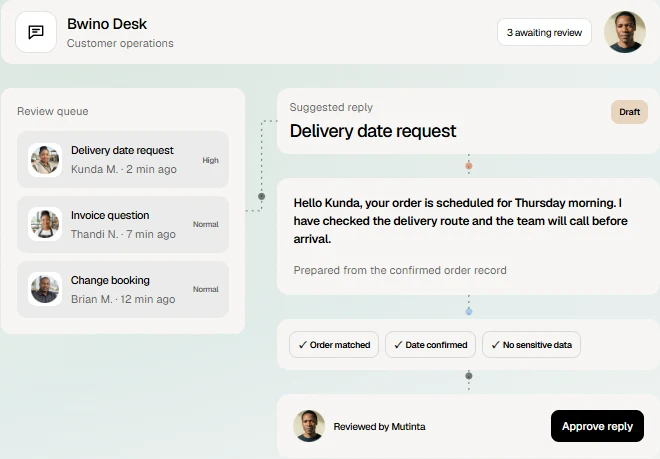The image size is (660, 459).
Task: Click the Delivery date request heading
Action: pos(373,131)
